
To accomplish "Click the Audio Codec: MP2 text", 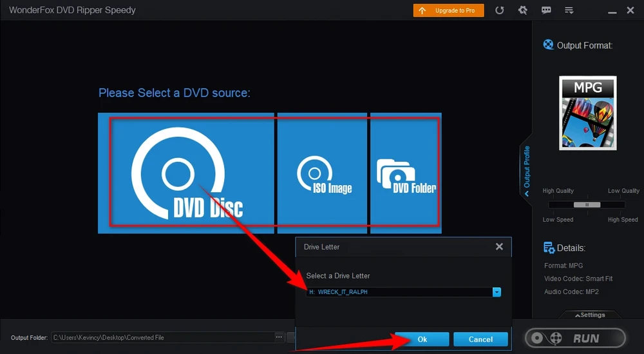I will (x=571, y=292).
